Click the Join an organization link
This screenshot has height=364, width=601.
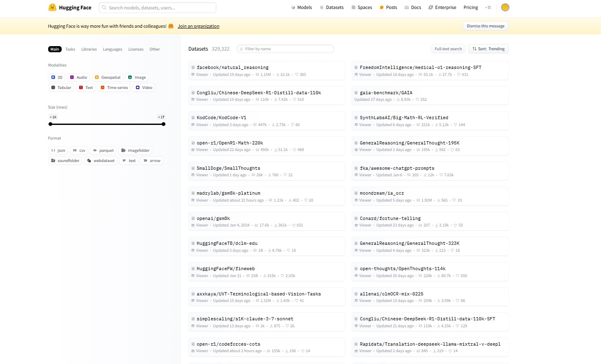click(198, 26)
